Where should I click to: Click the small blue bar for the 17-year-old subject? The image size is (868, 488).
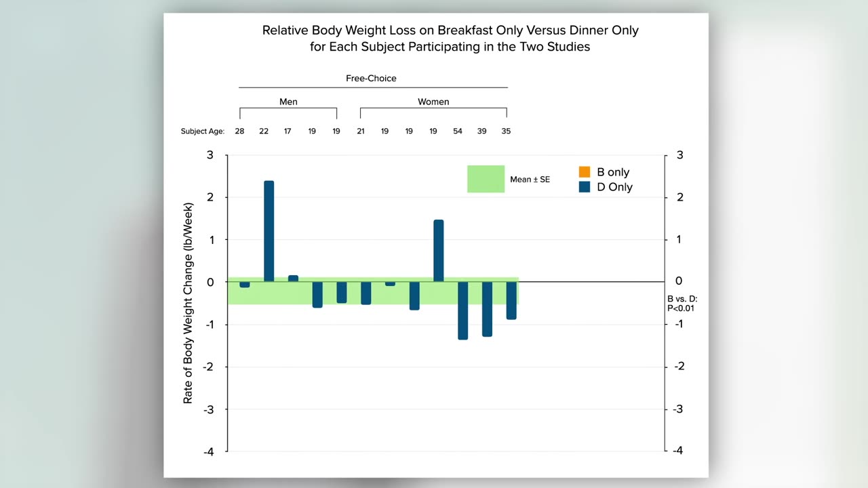(x=293, y=279)
